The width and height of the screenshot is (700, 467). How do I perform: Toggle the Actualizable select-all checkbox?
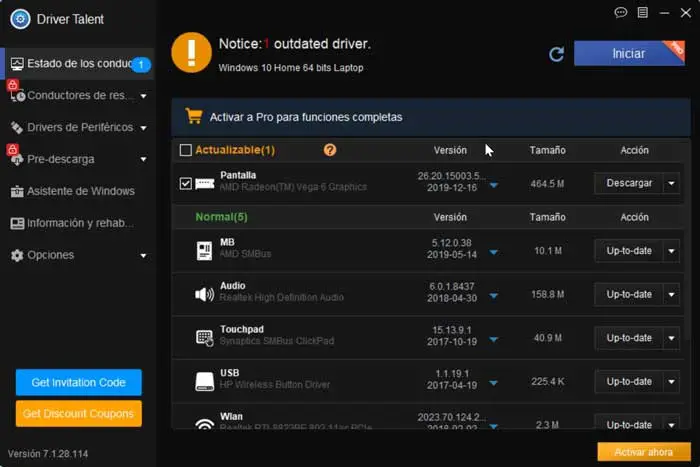tap(185, 150)
